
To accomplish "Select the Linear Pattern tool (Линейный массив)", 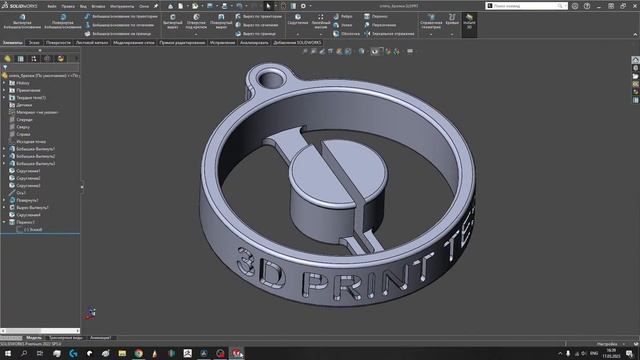I will click(x=321, y=22).
